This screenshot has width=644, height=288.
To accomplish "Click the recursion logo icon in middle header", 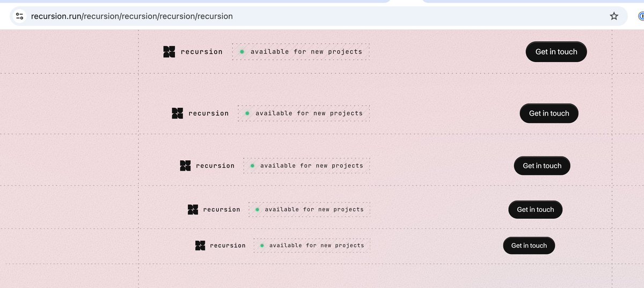I will pyautogui.click(x=185, y=166).
